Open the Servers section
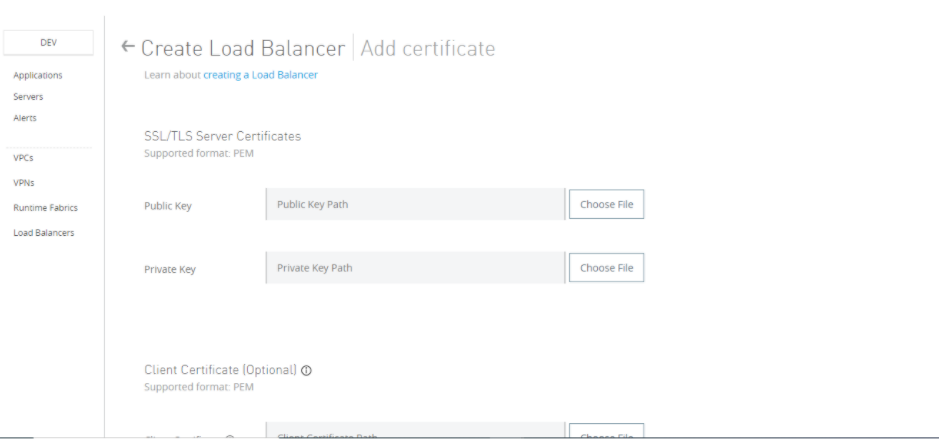This screenshot has height=439, width=939. coord(28,97)
